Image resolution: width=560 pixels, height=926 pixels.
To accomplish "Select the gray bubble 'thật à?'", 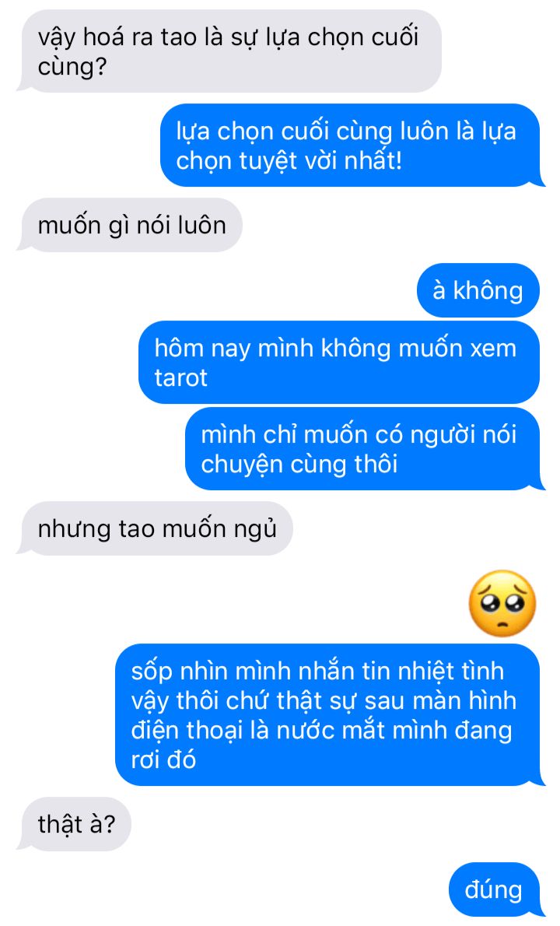I will [75, 824].
